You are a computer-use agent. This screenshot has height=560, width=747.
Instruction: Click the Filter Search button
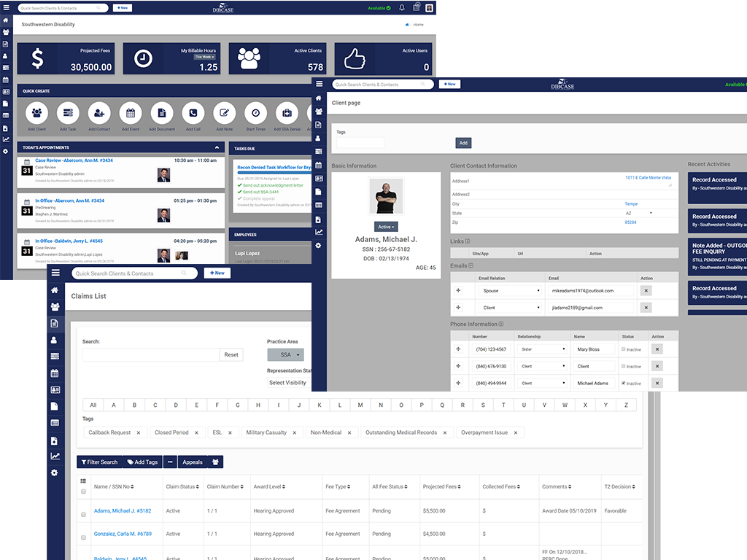(x=99, y=462)
